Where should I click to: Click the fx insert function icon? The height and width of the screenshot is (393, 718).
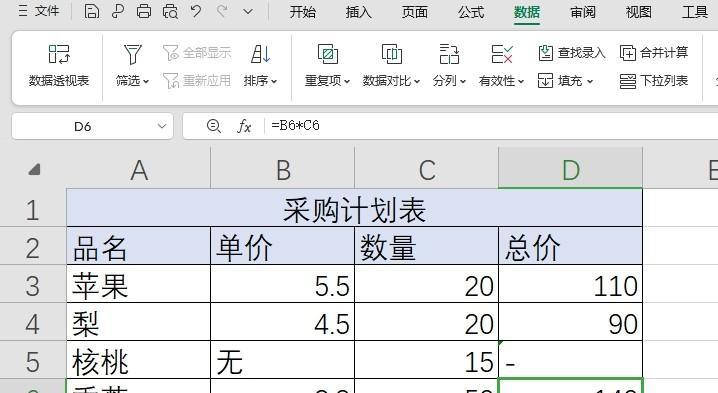coord(244,126)
